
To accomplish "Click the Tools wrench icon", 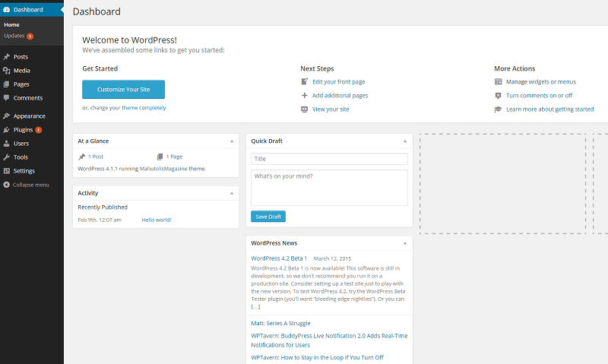I will click(x=6, y=157).
